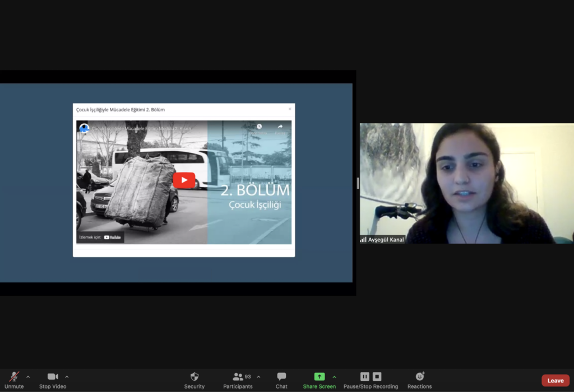Show the Participants list

238,380
